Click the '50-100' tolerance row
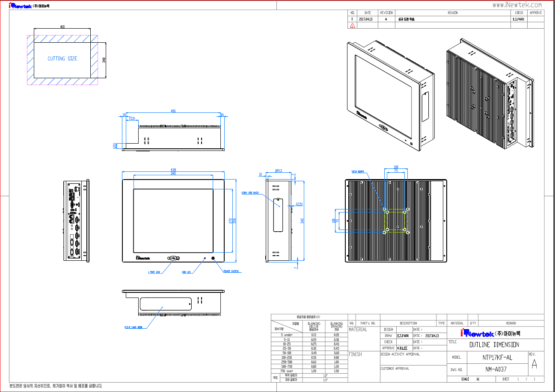The width and height of the screenshot is (555, 392). pyautogui.click(x=309, y=353)
